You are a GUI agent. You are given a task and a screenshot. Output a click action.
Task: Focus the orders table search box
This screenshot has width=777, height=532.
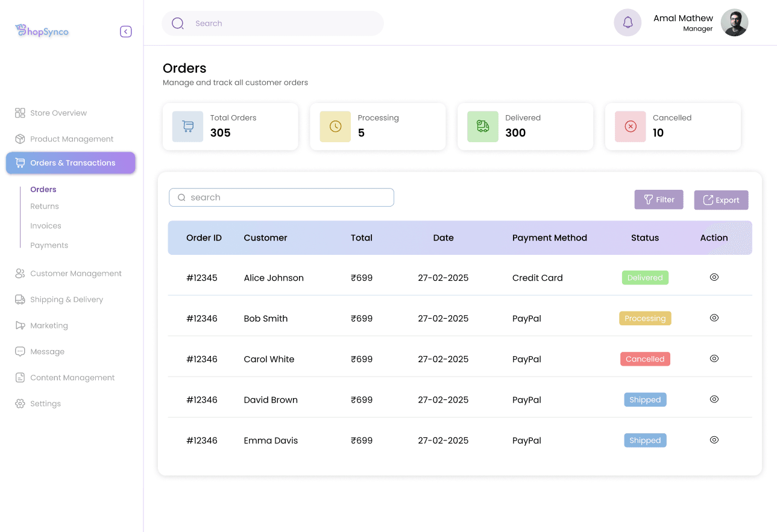[282, 198]
